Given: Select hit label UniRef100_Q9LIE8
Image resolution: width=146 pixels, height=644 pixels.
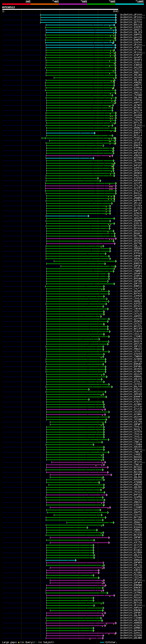Looking at the screenshot, I should point(131,80).
